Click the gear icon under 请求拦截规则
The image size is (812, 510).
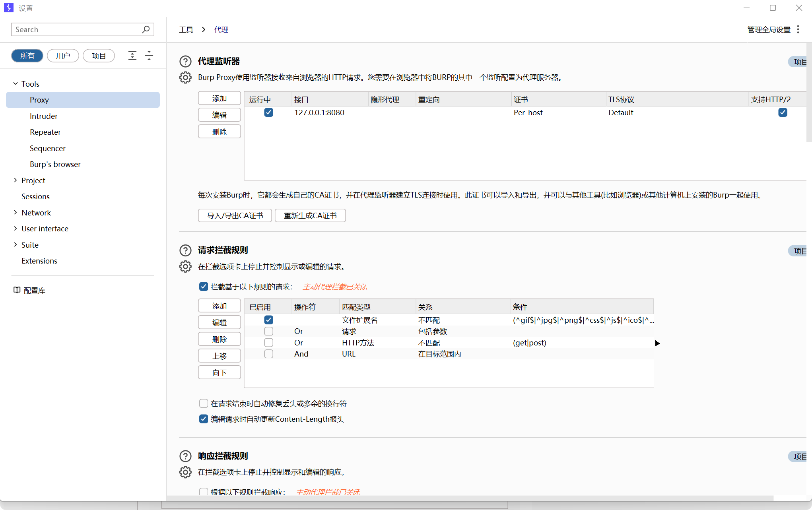(185, 267)
